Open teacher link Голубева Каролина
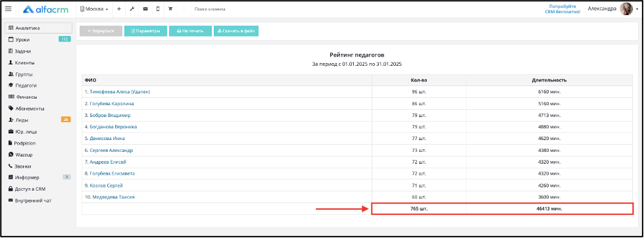Viewport: 644px width, 238px height. [112, 104]
